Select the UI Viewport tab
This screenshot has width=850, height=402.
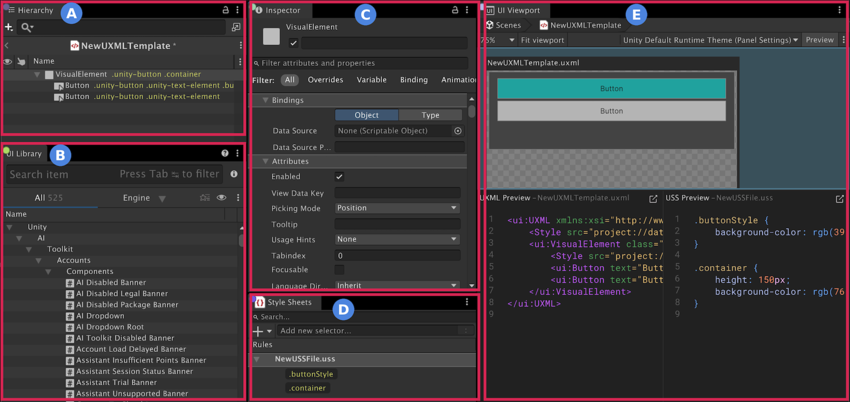point(516,10)
